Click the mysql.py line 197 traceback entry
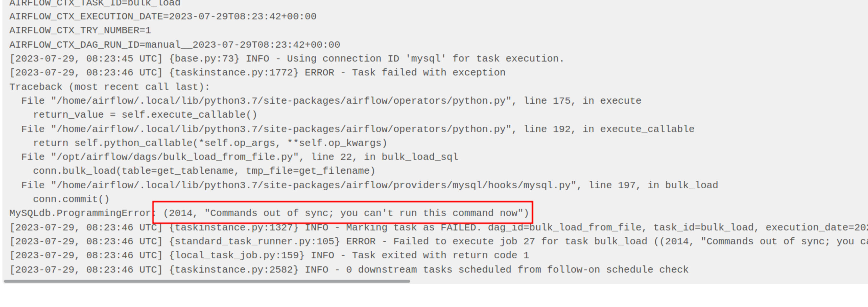The height and width of the screenshot is (307, 868). [x=369, y=185]
